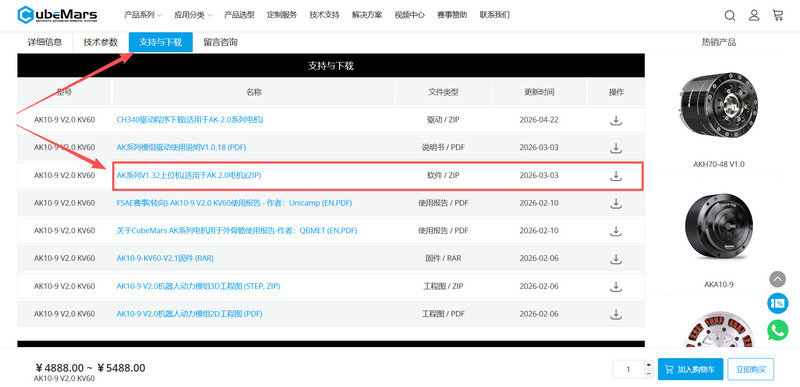Open the 技术支持 menu item
800x387 pixels.
(324, 15)
